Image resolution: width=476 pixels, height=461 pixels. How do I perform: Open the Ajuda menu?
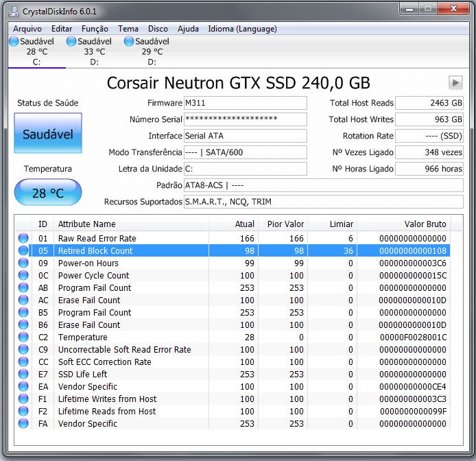(188, 29)
